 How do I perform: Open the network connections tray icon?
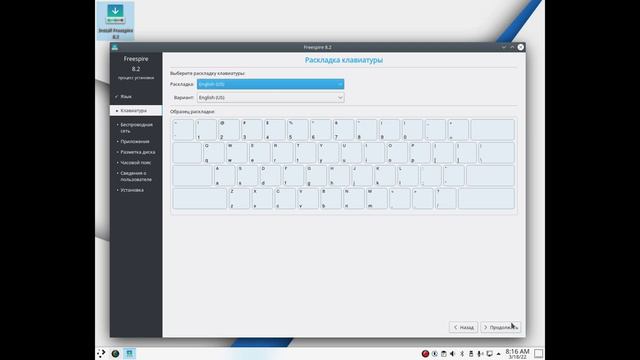(480, 354)
